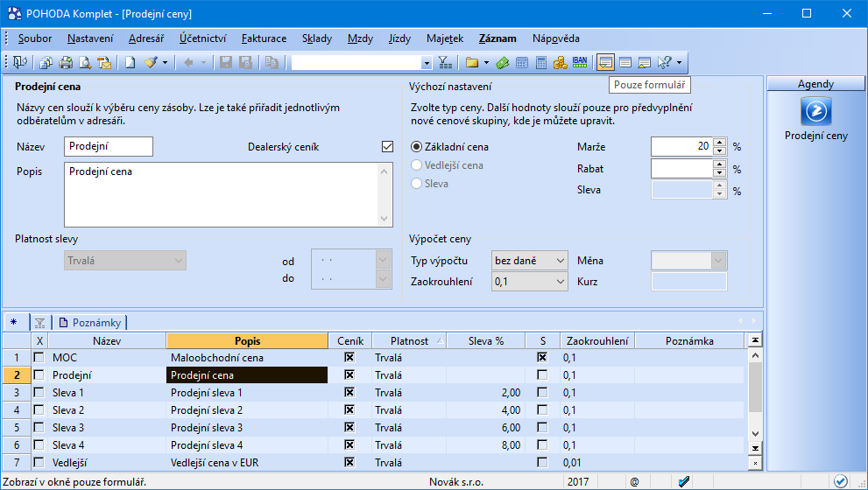Open the Sklady menu

click(x=317, y=38)
